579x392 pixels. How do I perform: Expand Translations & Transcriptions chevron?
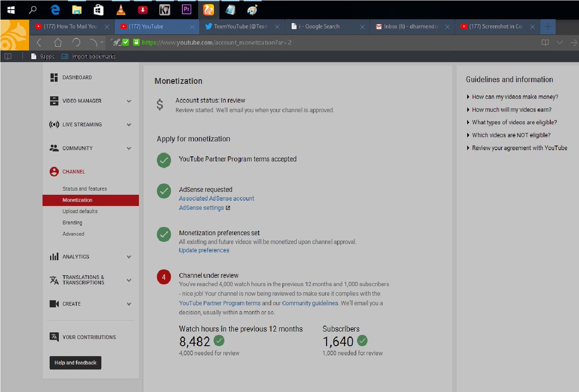click(129, 280)
